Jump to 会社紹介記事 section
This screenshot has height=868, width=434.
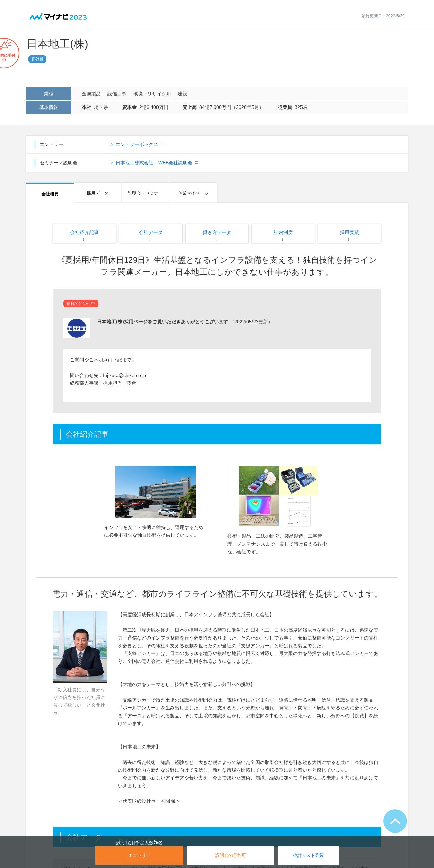tap(85, 234)
